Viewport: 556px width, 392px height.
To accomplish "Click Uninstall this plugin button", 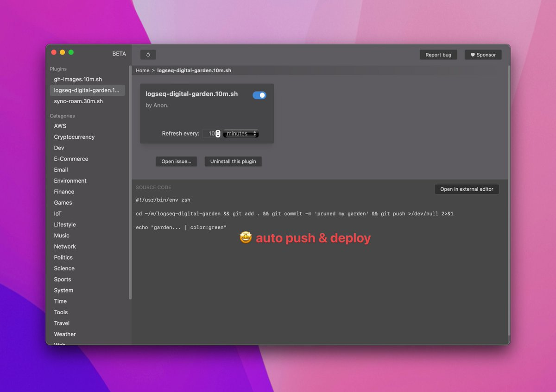I will click(x=233, y=162).
